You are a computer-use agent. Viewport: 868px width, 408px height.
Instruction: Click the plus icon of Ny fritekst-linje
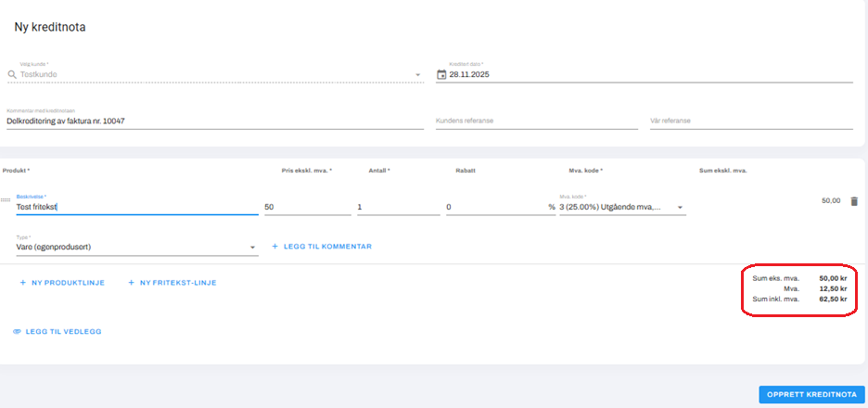tap(131, 282)
